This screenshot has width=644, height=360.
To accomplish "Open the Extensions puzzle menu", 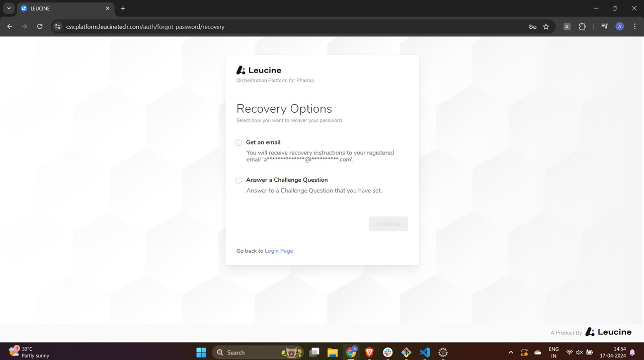I will [x=582, y=27].
